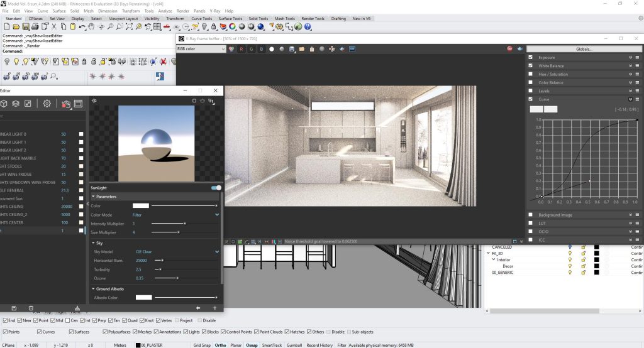Click the blue channel B button
This screenshot has width=644, height=348.
(261, 49)
